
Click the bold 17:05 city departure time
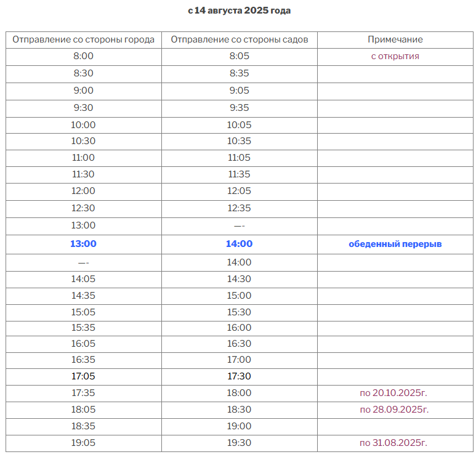(x=83, y=376)
